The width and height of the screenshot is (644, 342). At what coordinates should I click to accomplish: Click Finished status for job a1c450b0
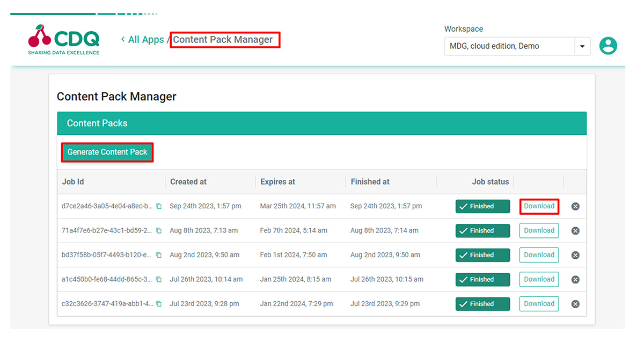(482, 280)
